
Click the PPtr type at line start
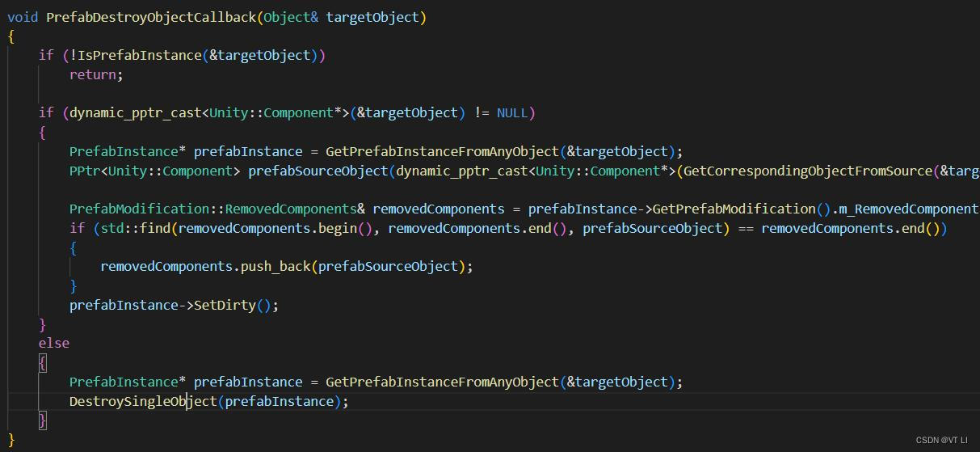point(85,171)
